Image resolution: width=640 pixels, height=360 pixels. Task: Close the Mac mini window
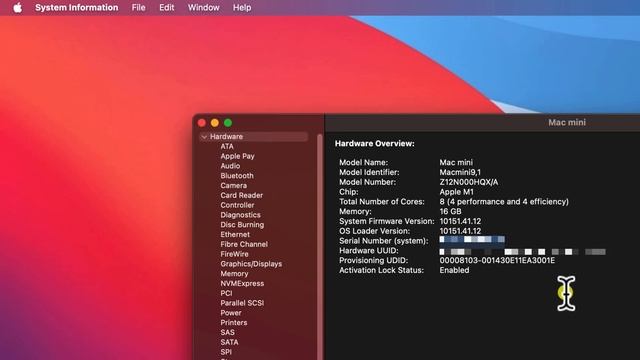pos(202,123)
